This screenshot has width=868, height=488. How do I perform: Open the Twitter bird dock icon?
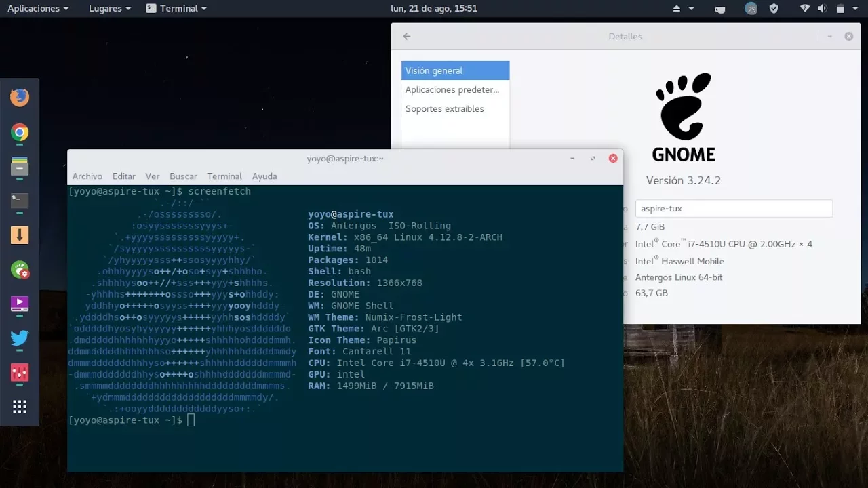[20, 338]
